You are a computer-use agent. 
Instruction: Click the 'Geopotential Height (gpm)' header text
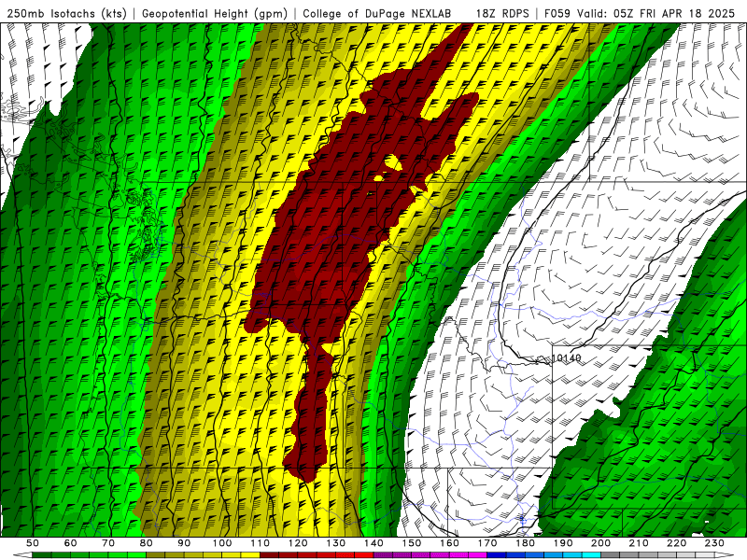tap(215, 13)
